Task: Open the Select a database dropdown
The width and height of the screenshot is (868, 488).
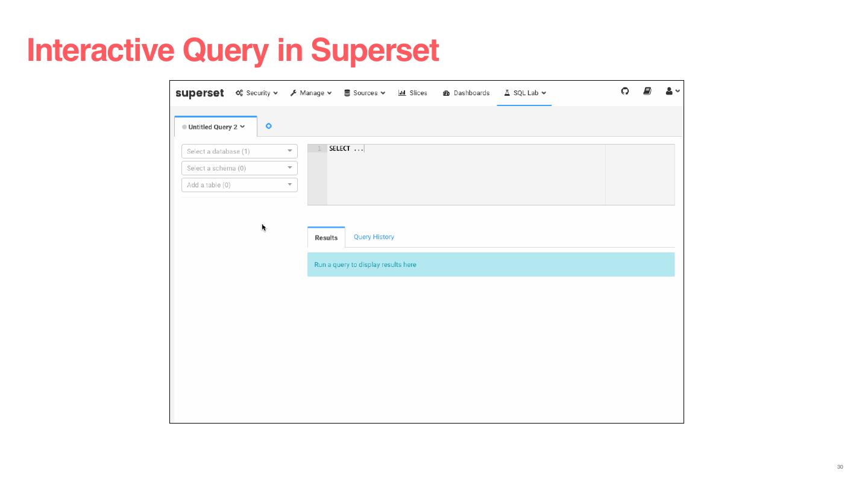Action: tap(239, 151)
